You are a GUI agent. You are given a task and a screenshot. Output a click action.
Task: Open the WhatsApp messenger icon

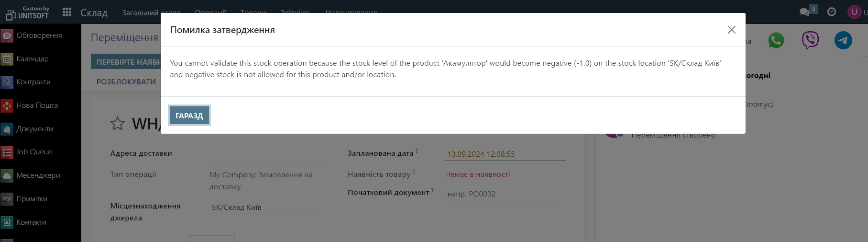pos(776,40)
